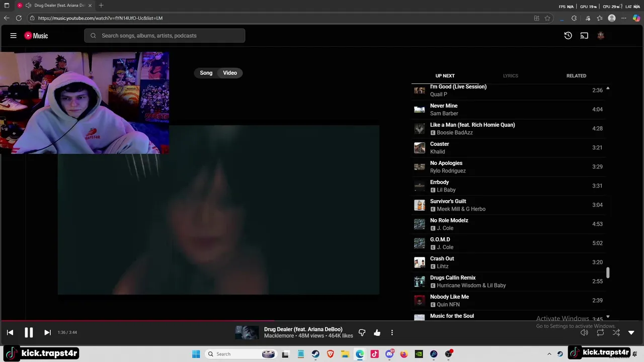Click the queue scroll up arrow

point(608,88)
